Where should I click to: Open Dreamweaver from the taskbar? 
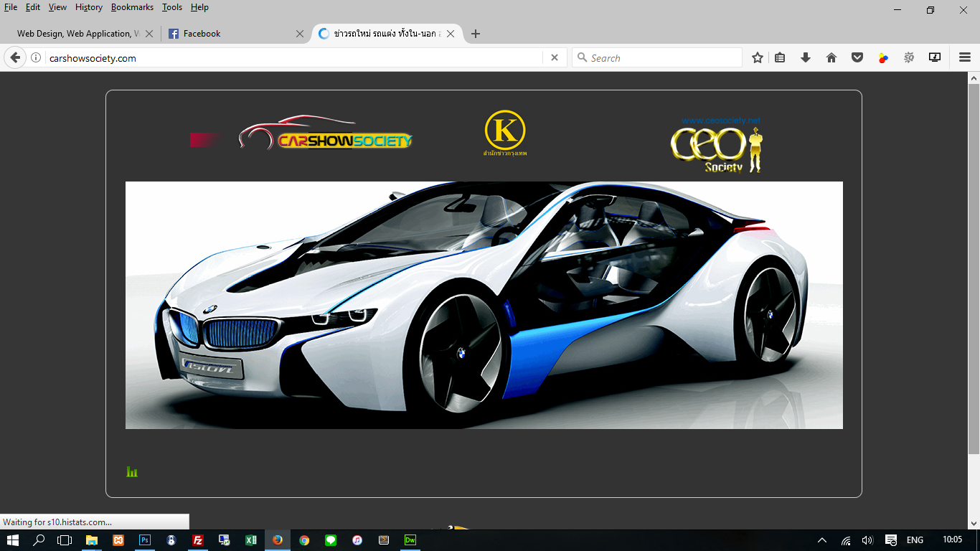pyautogui.click(x=410, y=540)
